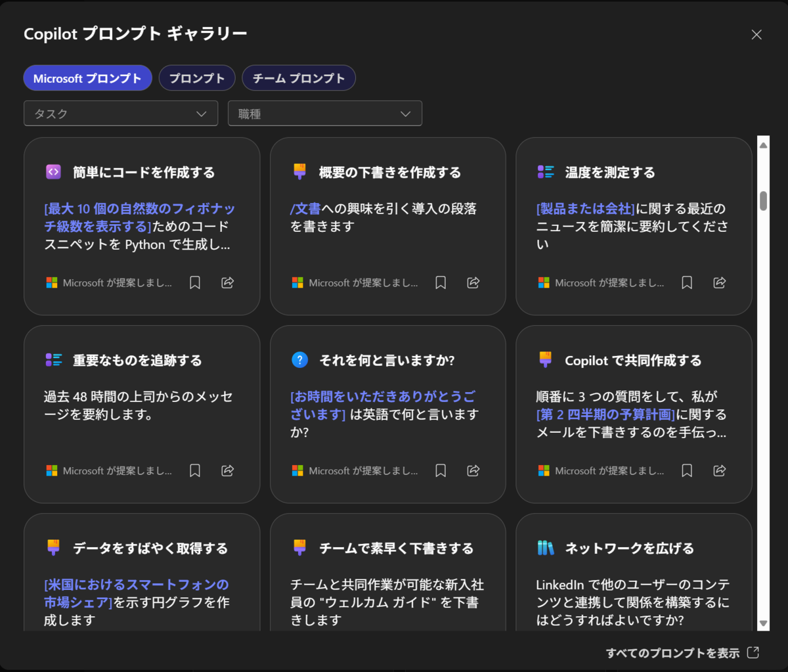This screenshot has height=672, width=788.
Task: Close the Copilot プロンプト ギャラリー dialog
Action: (756, 34)
